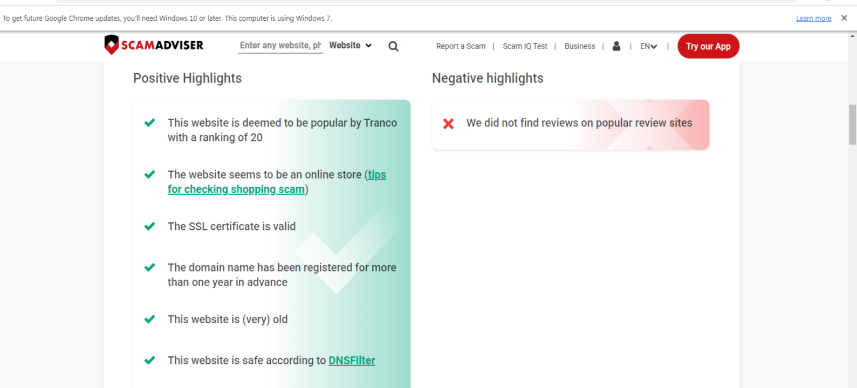The height and width of the screenshot is (388, 857).
Task: Click the Try our App button
Action: (x=708, y=46)
